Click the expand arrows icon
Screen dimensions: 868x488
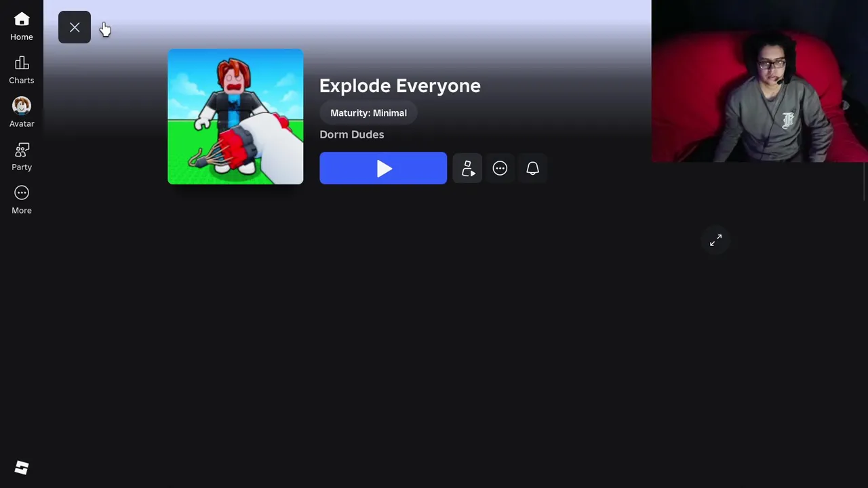click(715, 240)
